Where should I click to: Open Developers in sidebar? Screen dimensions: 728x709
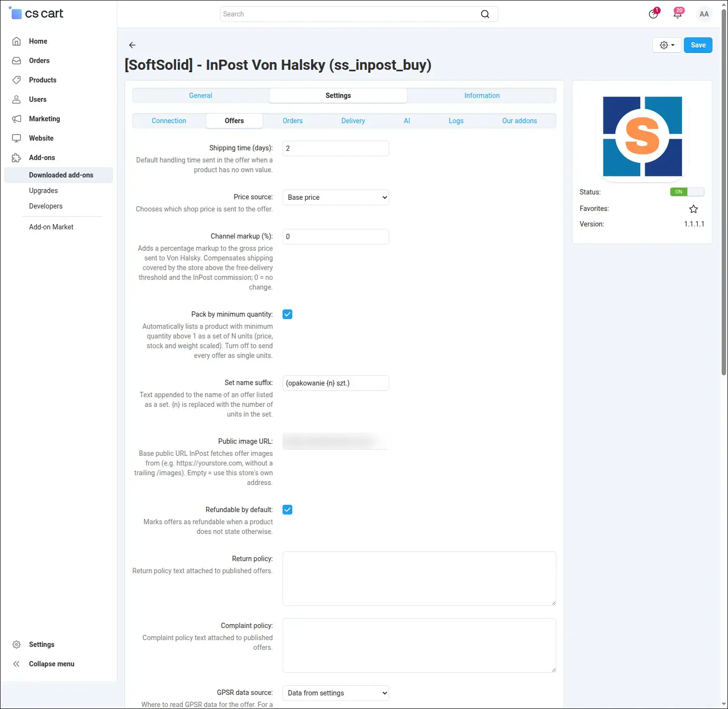click(x=46, y=206)
